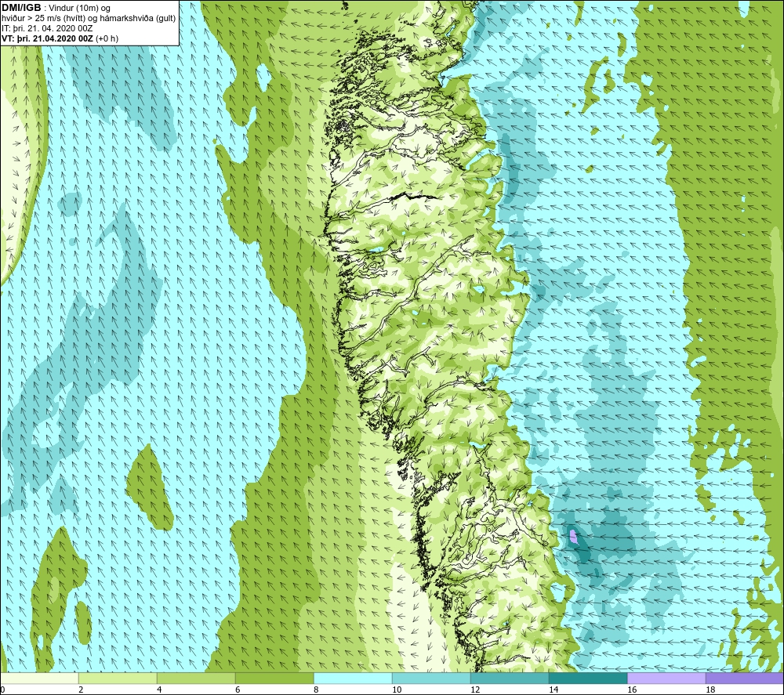Image resolution: width=784 pixels, height=695 pixels.
Task: Click the isolated green oval patch in the sea
Action: pos(148,487)
